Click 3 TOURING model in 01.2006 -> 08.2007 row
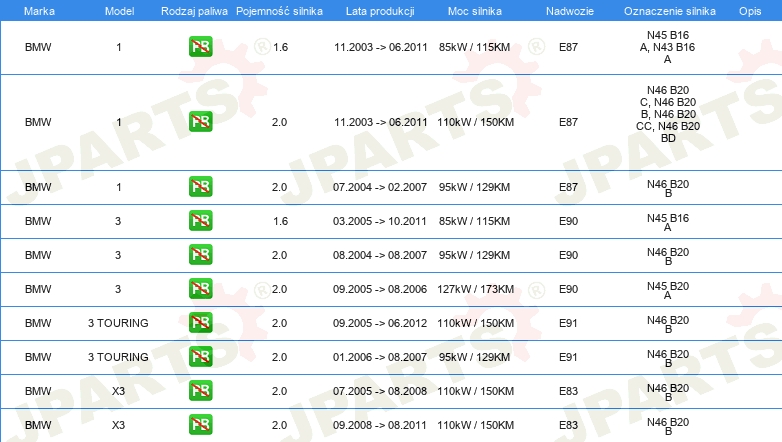Viewport: 782px width, 442px height. [118, 357]
